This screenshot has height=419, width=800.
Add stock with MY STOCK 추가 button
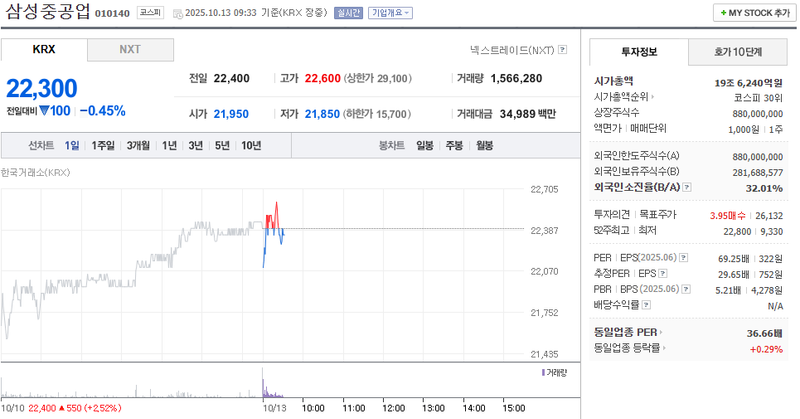(752, 13)
